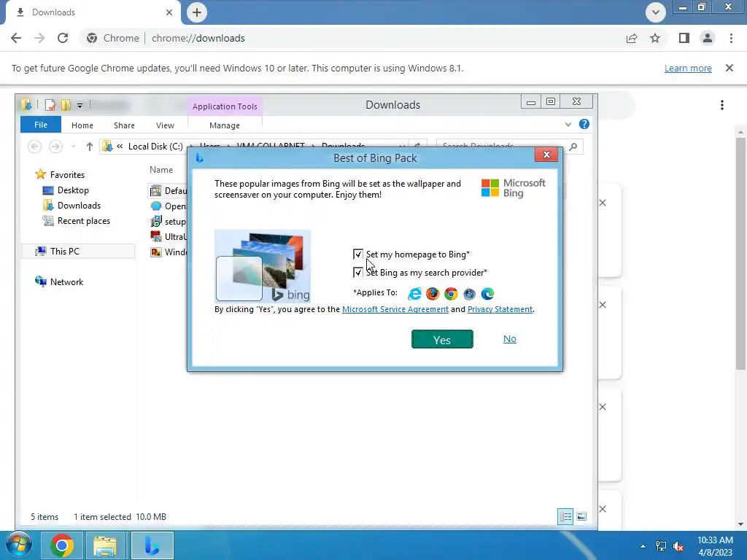Click the Name column header
The image size is (747, 560).
click(161, 169)
